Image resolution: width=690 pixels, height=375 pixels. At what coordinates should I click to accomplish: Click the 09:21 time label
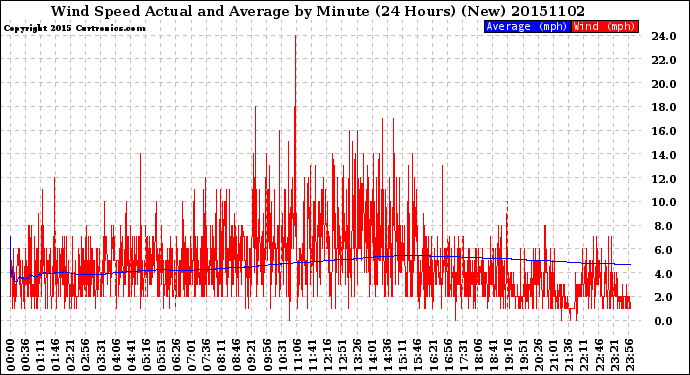[x=252, y=355]
